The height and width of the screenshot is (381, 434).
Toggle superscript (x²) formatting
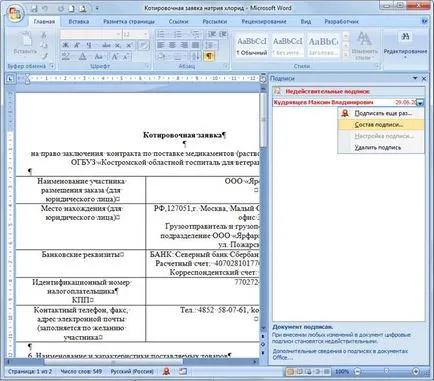(x=129, y=45)
